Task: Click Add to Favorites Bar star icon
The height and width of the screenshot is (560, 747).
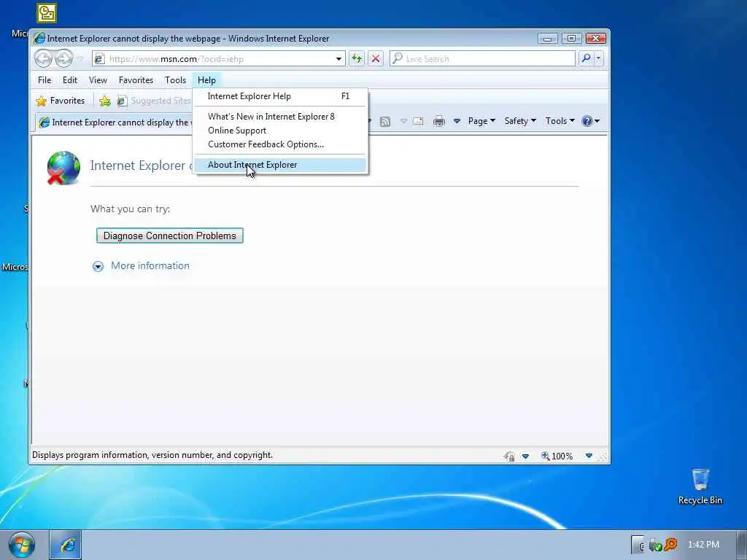Action: (x=105, y=101)
